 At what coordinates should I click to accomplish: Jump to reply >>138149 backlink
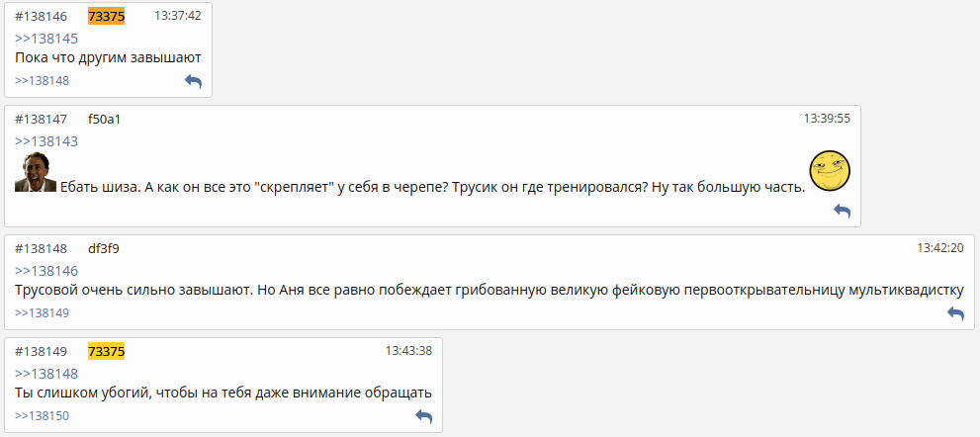(x=42, y=312)
